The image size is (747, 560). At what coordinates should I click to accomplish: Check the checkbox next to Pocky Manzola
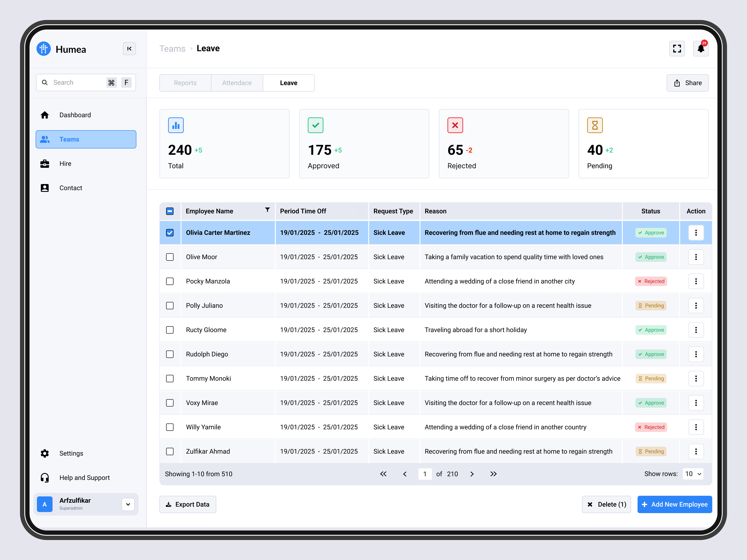point(170,281)
